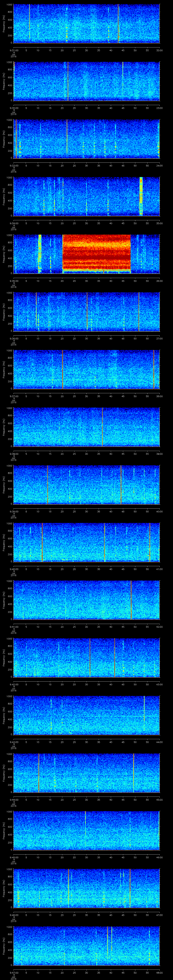The height and width of the screenshot is (980, 173).
Task: Select the spectrogram panel starting at 9:34:00
Action: [87, 197]
